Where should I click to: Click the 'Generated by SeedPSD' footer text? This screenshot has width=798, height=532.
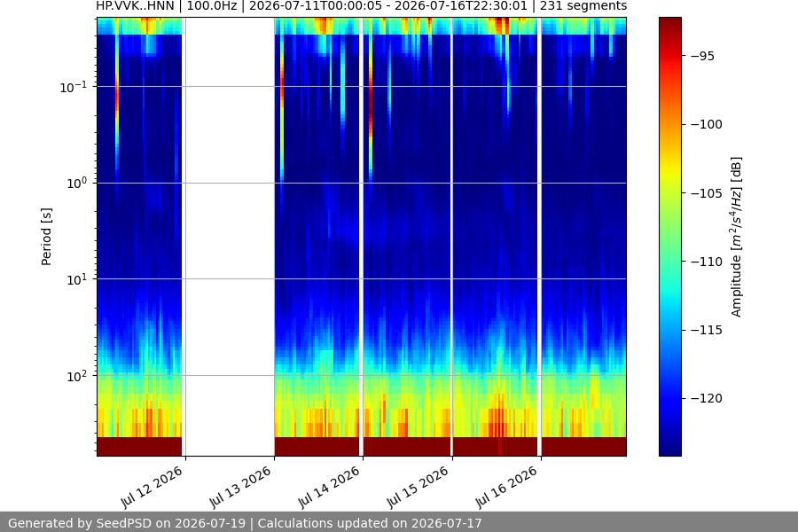[245, 523]
